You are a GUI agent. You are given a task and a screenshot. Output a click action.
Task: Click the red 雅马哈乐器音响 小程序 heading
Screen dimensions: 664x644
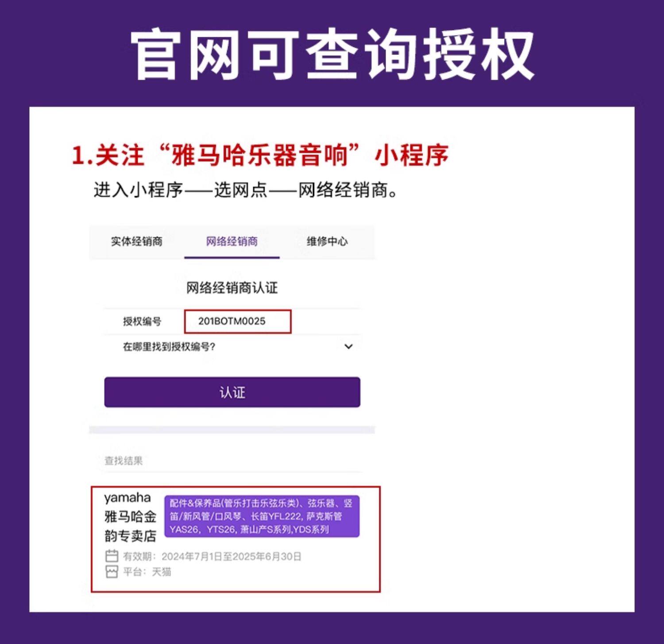(260, 155)
